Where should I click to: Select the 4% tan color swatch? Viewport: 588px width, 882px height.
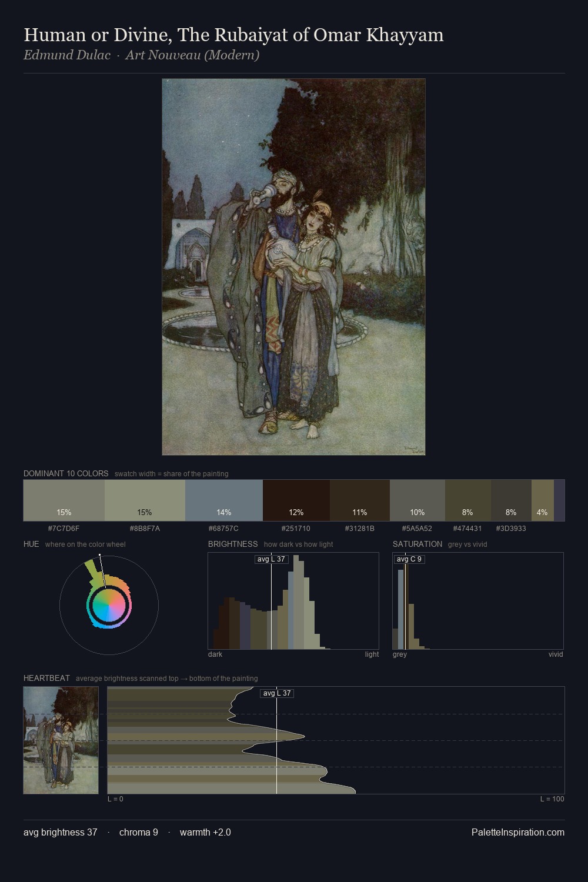(x=543, y=500)
